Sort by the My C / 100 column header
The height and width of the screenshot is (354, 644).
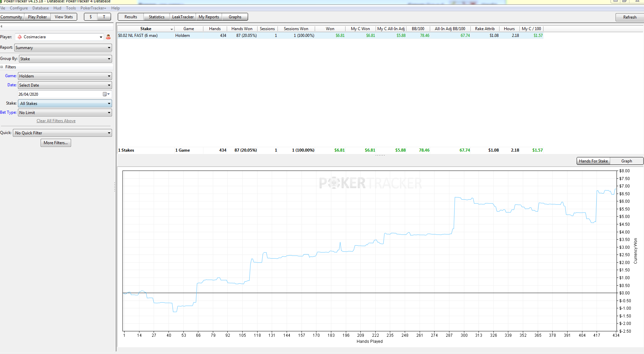click(x=531, y=29)
